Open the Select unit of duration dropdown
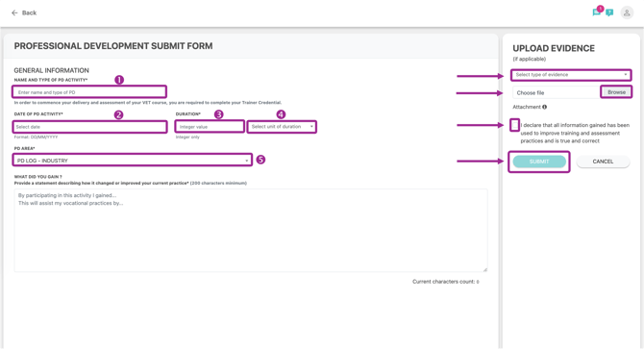 tap(282, 127)
